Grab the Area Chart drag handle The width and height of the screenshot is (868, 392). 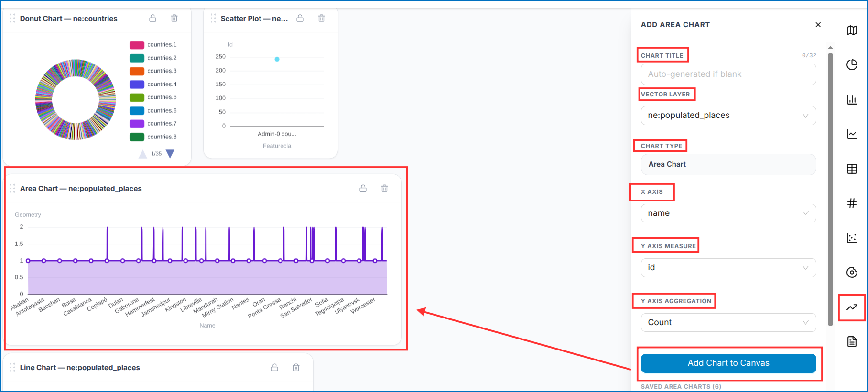tap(12, 188)
